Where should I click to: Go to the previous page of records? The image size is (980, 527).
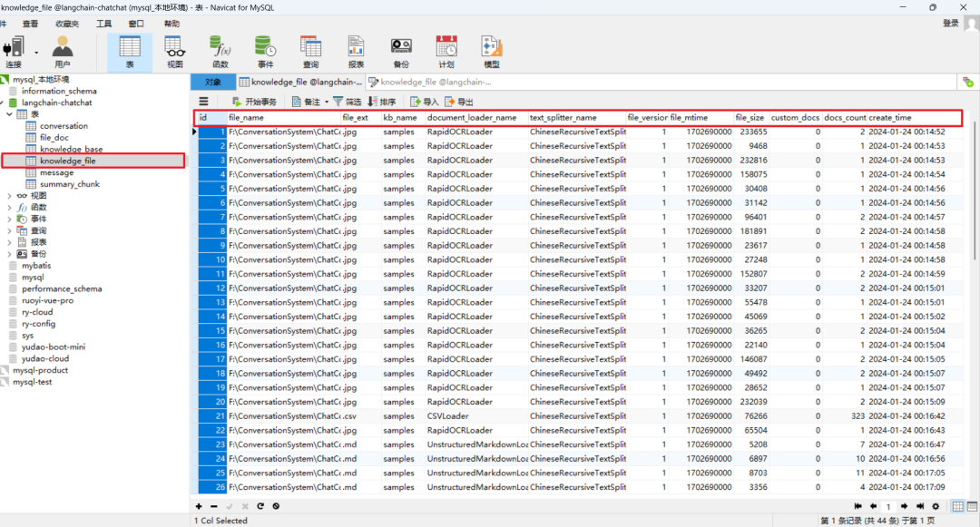click(873, 506)
